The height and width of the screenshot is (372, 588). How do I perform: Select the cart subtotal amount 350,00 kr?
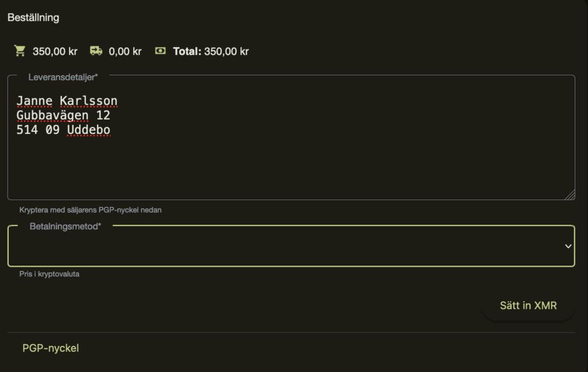click(55, 51)
